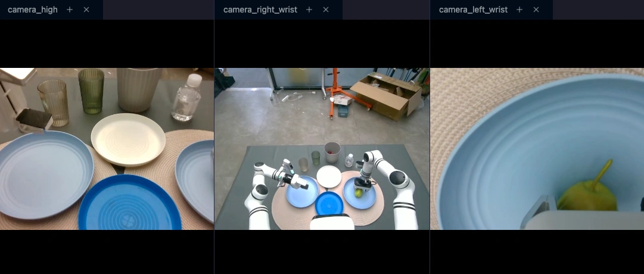The image size is (644, 274).
Task: Add a panel next to camera_right_wrist
Action: 309,10
